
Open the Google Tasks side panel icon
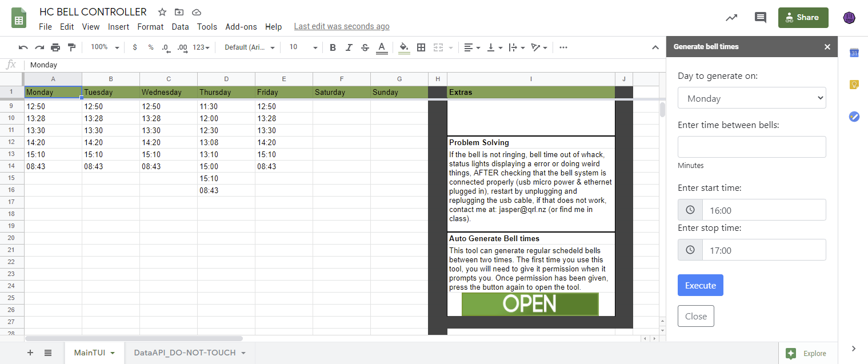pos(854,117)
